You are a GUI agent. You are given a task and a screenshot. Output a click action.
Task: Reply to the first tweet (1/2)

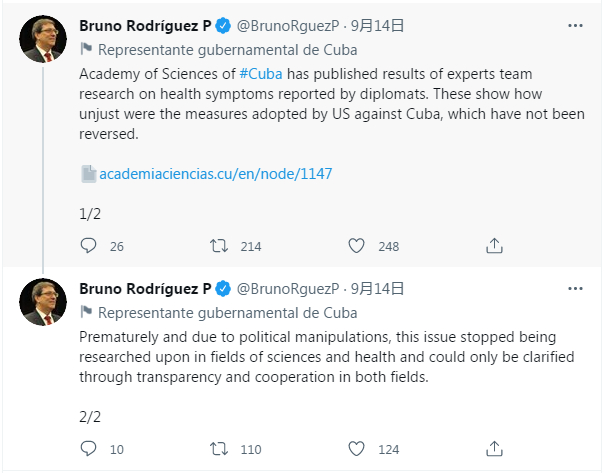(x=88, y=246)
